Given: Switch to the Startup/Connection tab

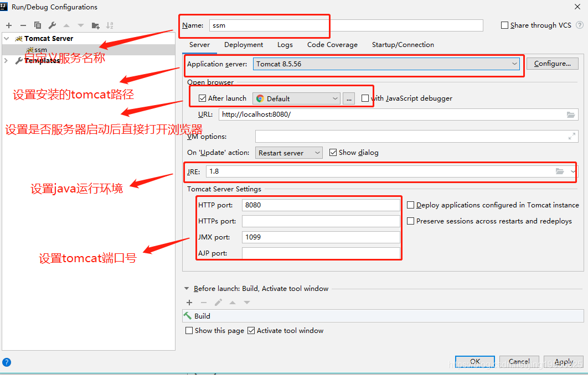Looking at the screenshot, I should pyautogui.click(x=403, y=45).
